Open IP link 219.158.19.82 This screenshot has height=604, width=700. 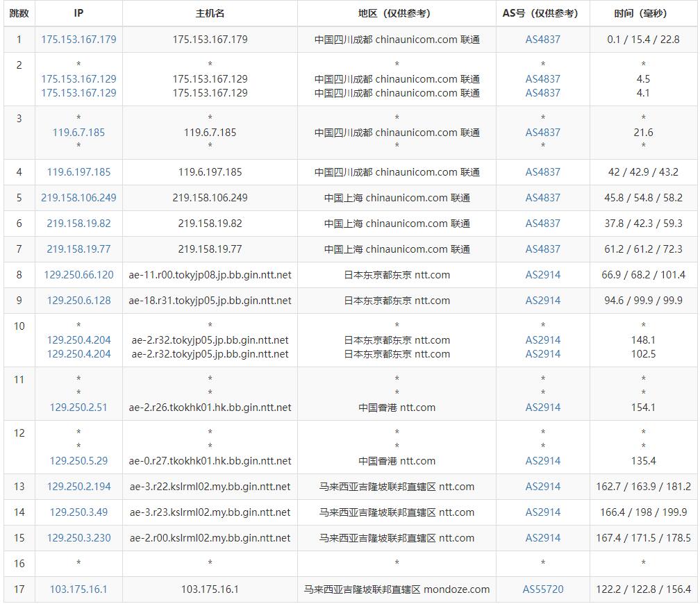[78, 224]
